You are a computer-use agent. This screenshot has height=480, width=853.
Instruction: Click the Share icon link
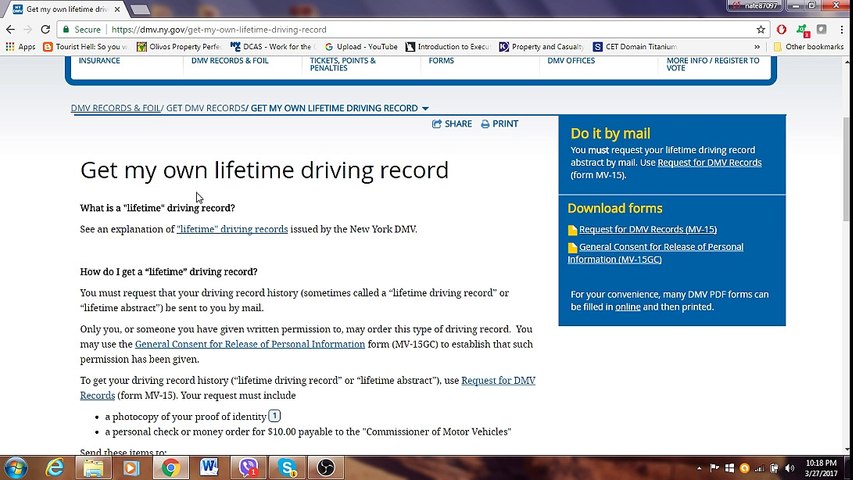(452, 124)
